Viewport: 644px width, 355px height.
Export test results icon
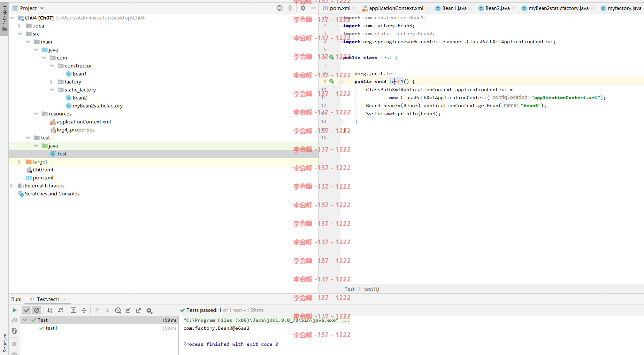click(x=138, y=310)
